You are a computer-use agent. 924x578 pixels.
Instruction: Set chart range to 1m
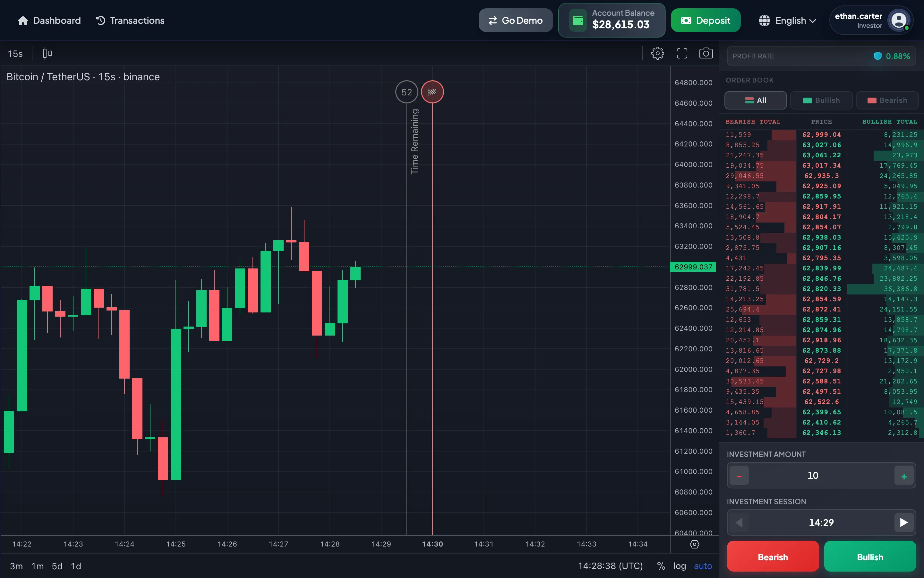tap(38, 566)
